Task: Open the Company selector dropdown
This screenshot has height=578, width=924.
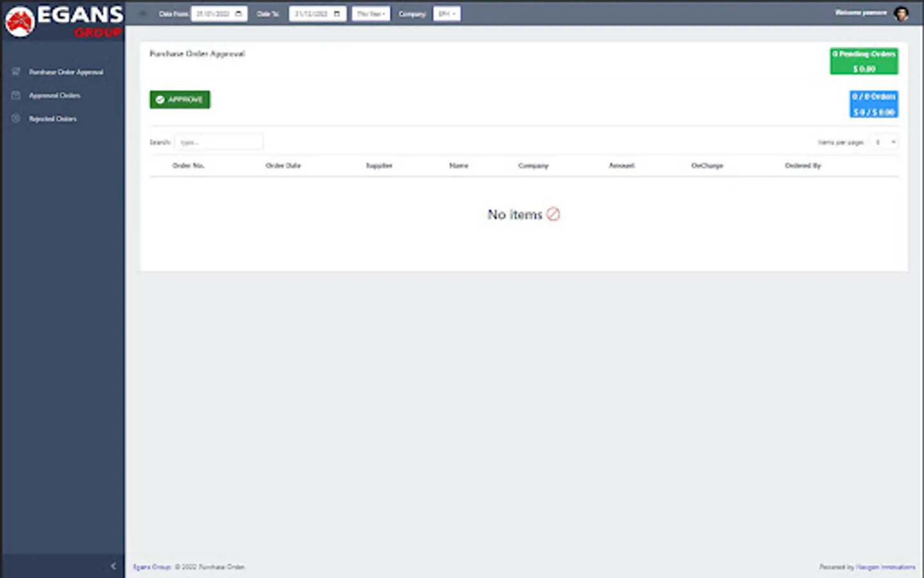Action: (447, 13)
